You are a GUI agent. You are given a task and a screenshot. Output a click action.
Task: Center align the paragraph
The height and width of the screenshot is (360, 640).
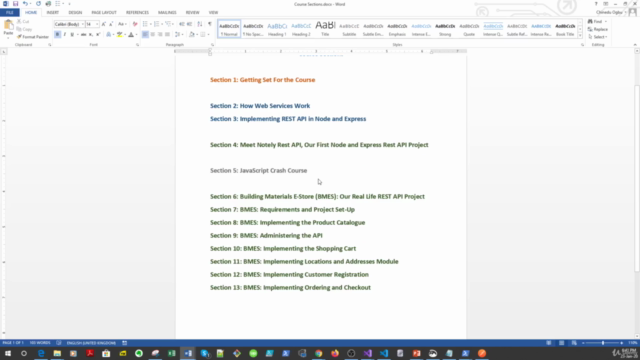[153, 35]
